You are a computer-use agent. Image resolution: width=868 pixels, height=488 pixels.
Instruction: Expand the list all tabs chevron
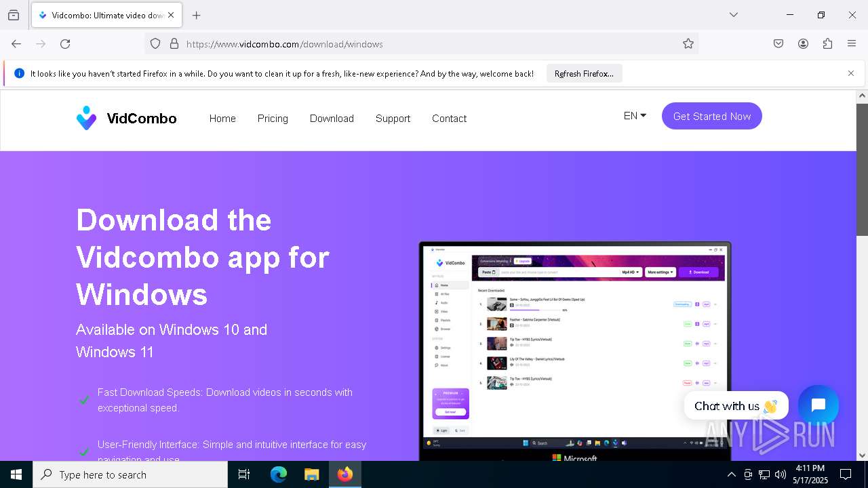click(734, 15)
